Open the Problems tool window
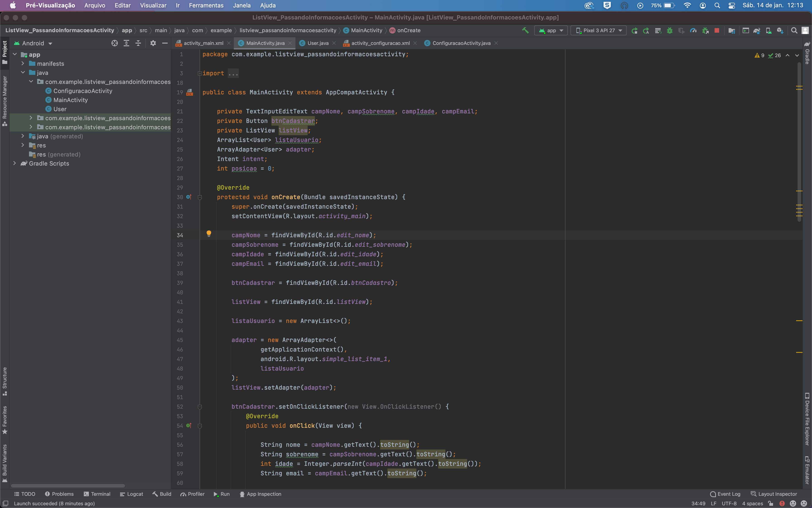The image size is (812, 508). 59,494
